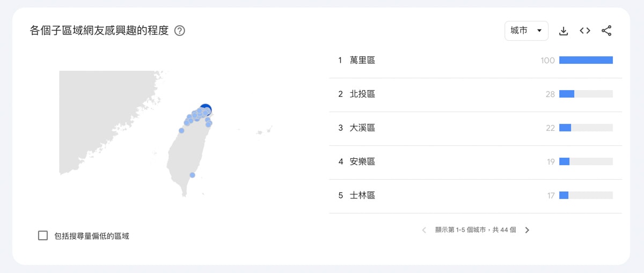
Task: Go to next page of cities
Action: [x=527, y=230]
